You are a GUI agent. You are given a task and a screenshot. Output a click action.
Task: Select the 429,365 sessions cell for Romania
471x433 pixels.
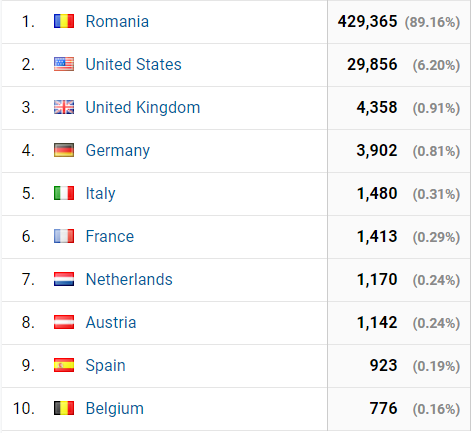click(367, 22)
